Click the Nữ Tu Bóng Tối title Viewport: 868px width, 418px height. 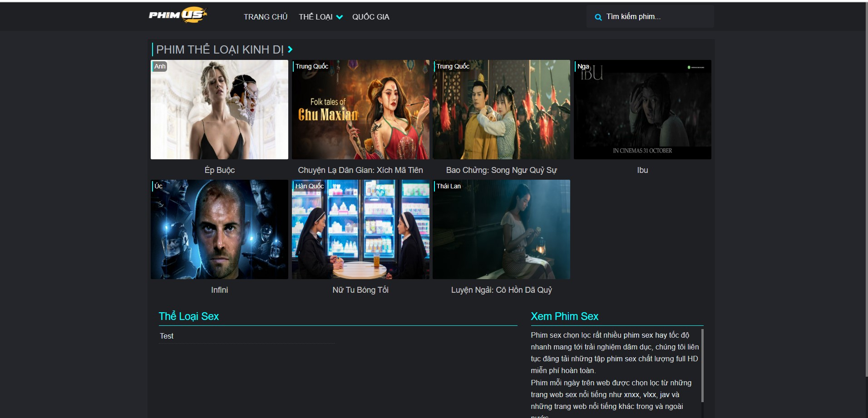pos(360,290)
